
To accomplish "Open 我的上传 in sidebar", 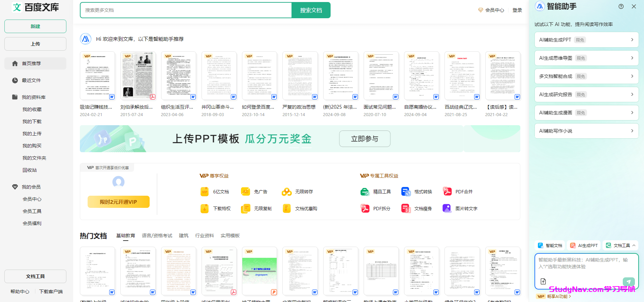I will 32,134.
